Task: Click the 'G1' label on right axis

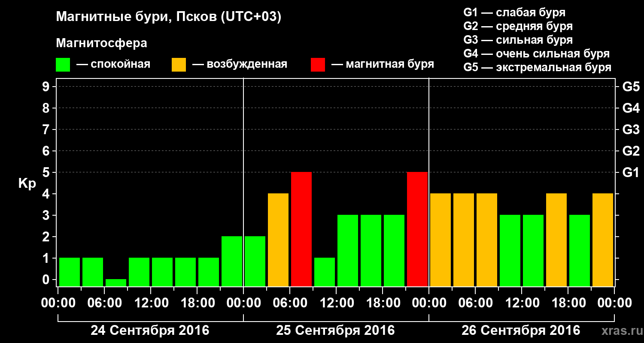Action: tap(631, 173)
